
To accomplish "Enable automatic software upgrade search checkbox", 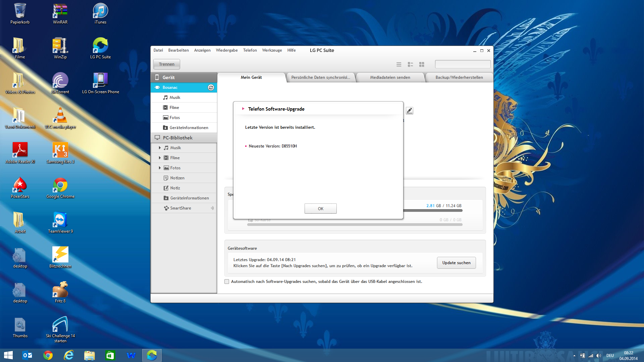I will click(227, 282).
